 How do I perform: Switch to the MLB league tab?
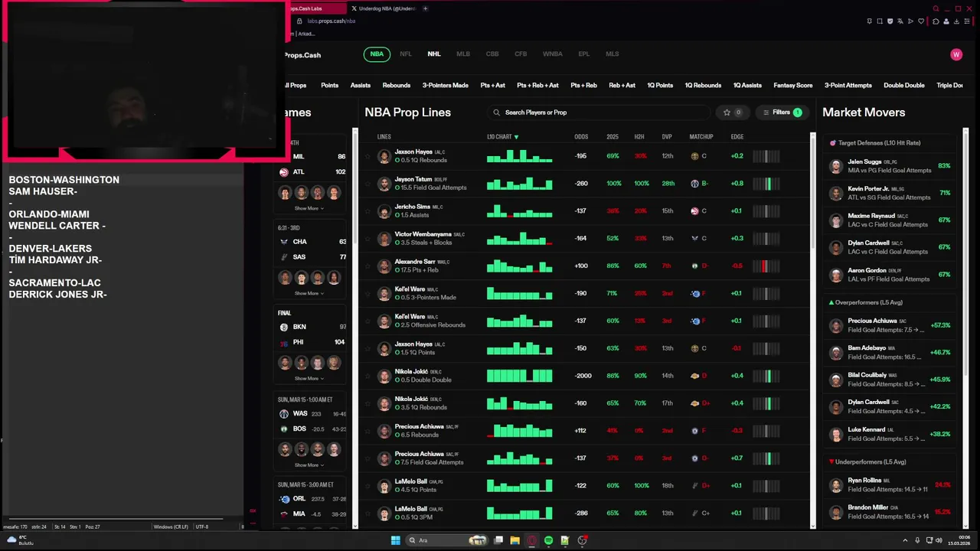(x=463, y=54)
